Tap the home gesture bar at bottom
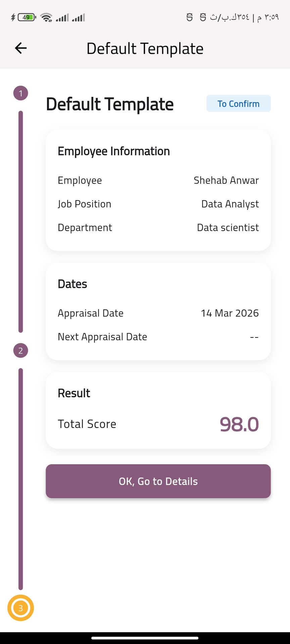This screenshot has height=644, width=290. 145,638
